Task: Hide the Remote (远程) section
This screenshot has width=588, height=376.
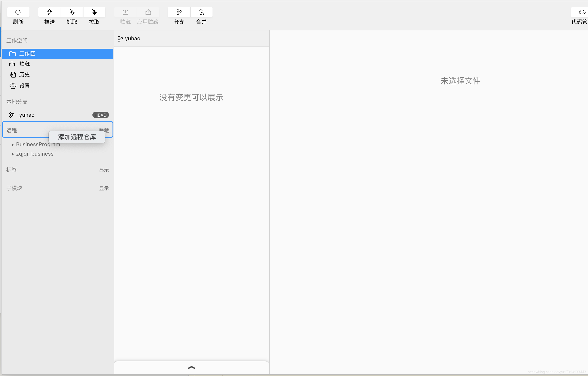Action: [x=106, y=130]
